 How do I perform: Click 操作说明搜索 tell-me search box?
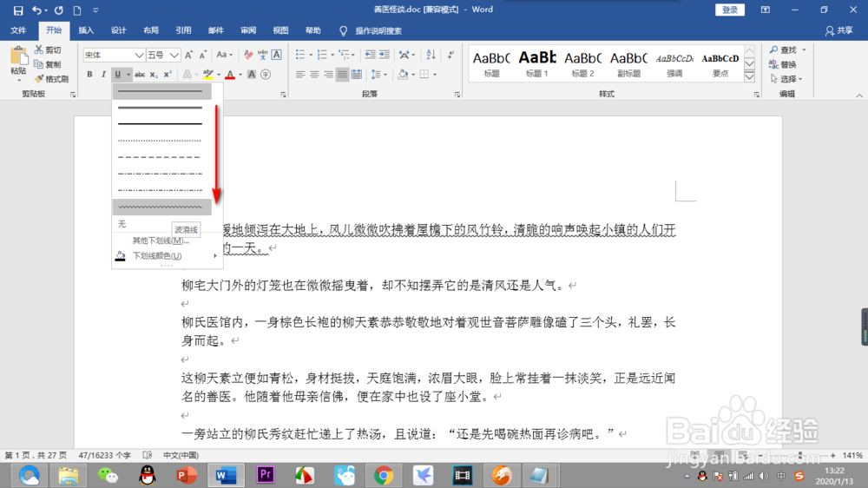378,30
